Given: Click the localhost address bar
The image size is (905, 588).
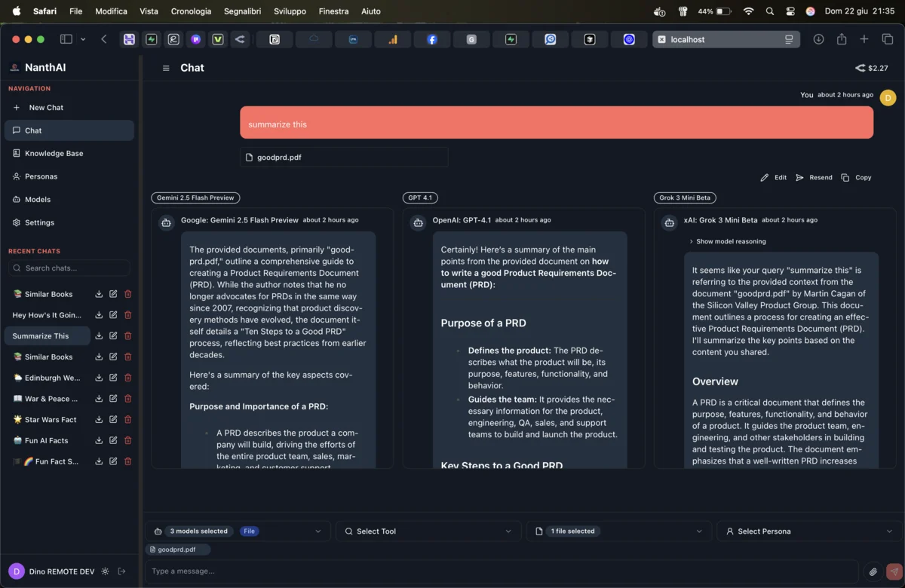Looking at the screenshot, I should [726, 39].
